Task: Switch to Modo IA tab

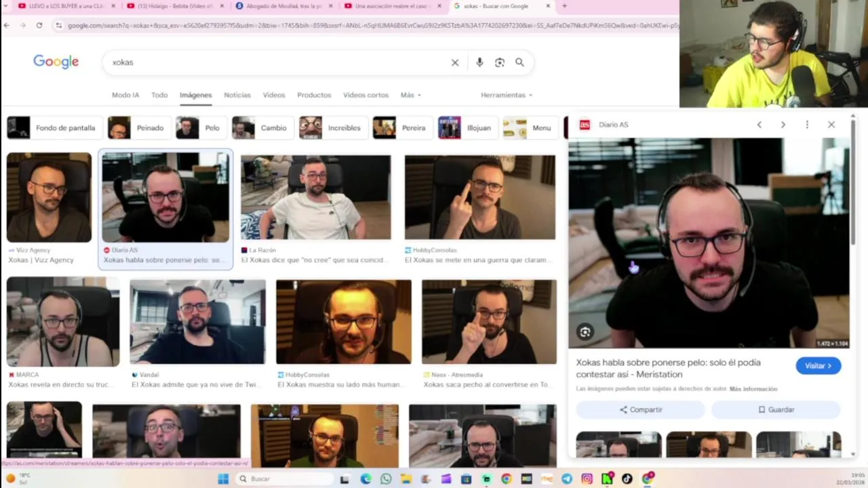Action: 125,95
